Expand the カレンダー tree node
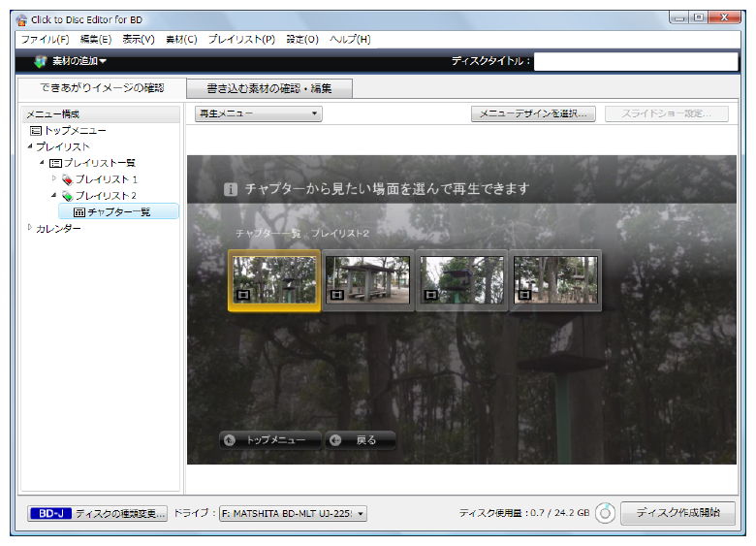The height and width of the screenshot is (546, 756). (x=29, y=228)
